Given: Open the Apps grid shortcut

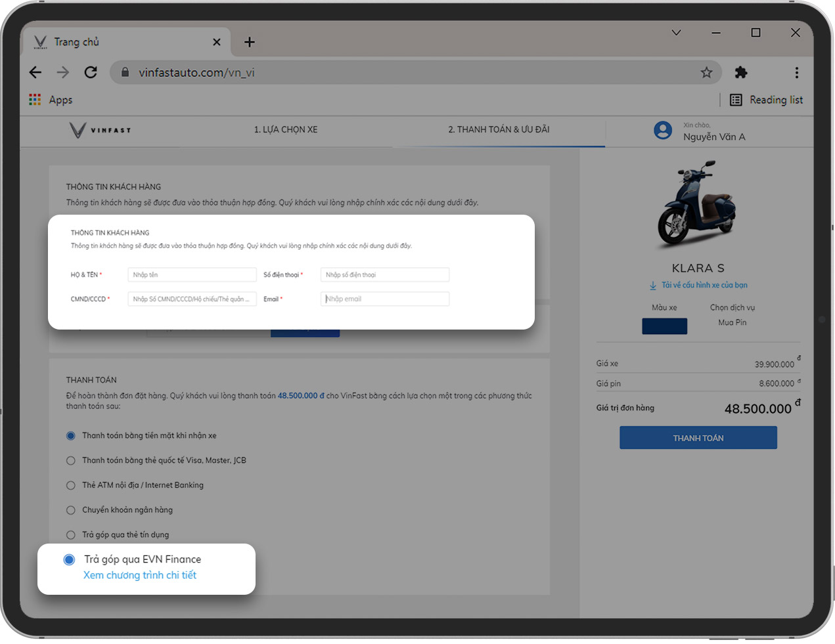Looking at the screenshot, I should pyautogui.click(x=51, y=100).
